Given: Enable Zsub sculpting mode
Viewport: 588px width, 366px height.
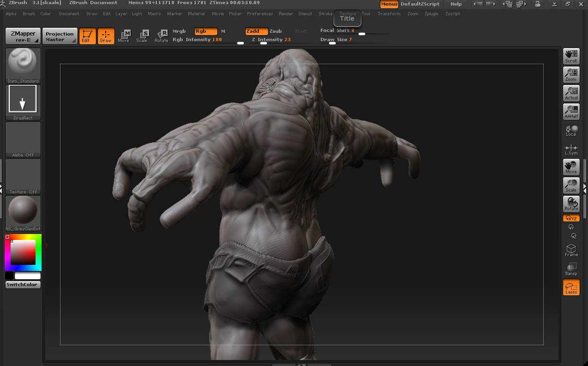Looking at the screenshot, I should (x=276, y=31).
